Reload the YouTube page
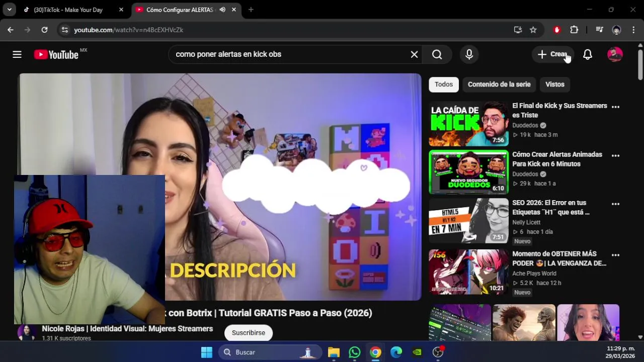This screenshot has height=362, width=644. [44, 30]
